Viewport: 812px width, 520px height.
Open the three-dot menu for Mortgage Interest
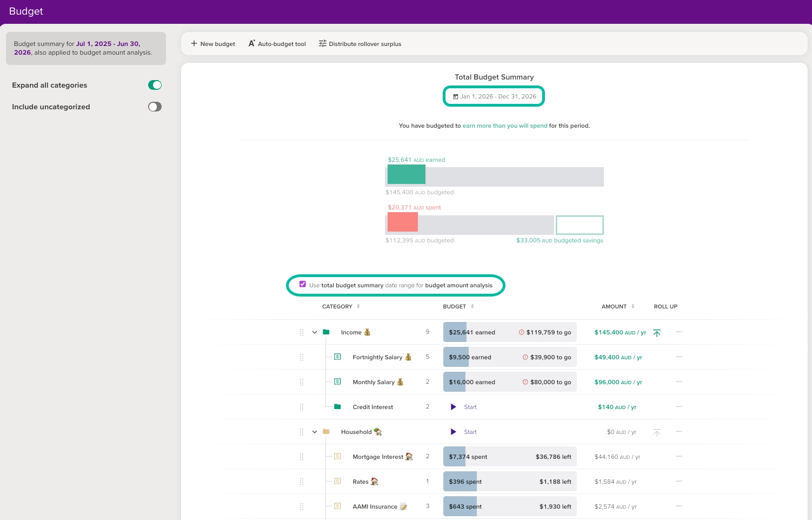pos(679,457)
